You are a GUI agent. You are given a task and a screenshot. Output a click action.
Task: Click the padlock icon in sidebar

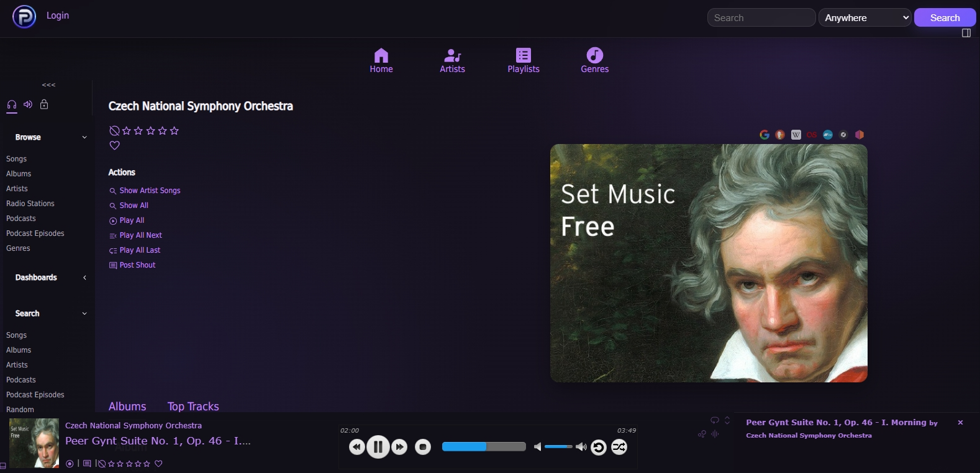click(x=44, y=104)
